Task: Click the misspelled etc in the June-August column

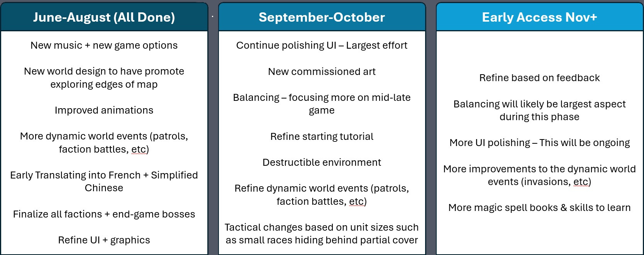Action: click(x=139, y=150)
